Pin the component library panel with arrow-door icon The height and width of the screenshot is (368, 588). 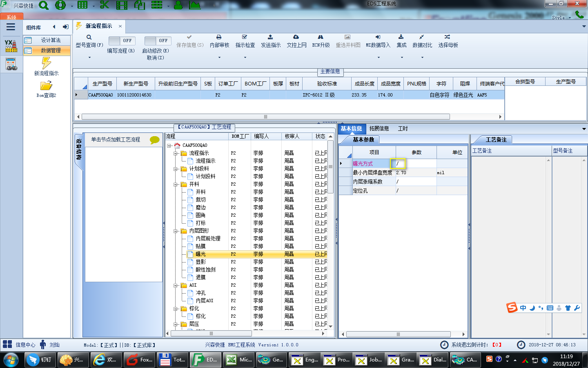pyautogui.click(x=65, y=27)
